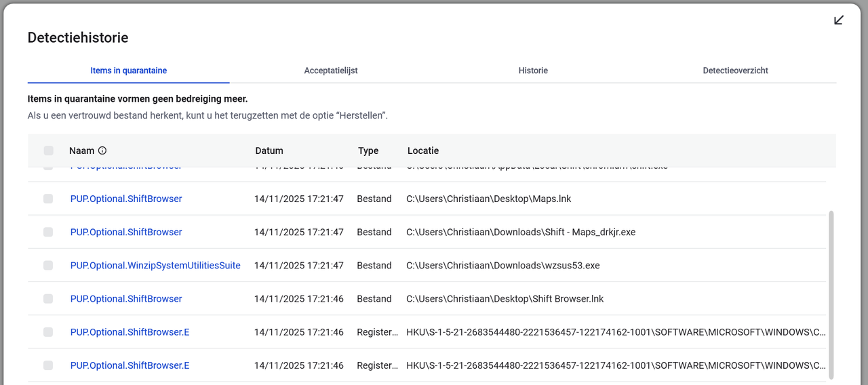Tick the checkbox for the Shift Browser.lnk row
The height and width of the screenshot is (385, 868).
point(48,298)
